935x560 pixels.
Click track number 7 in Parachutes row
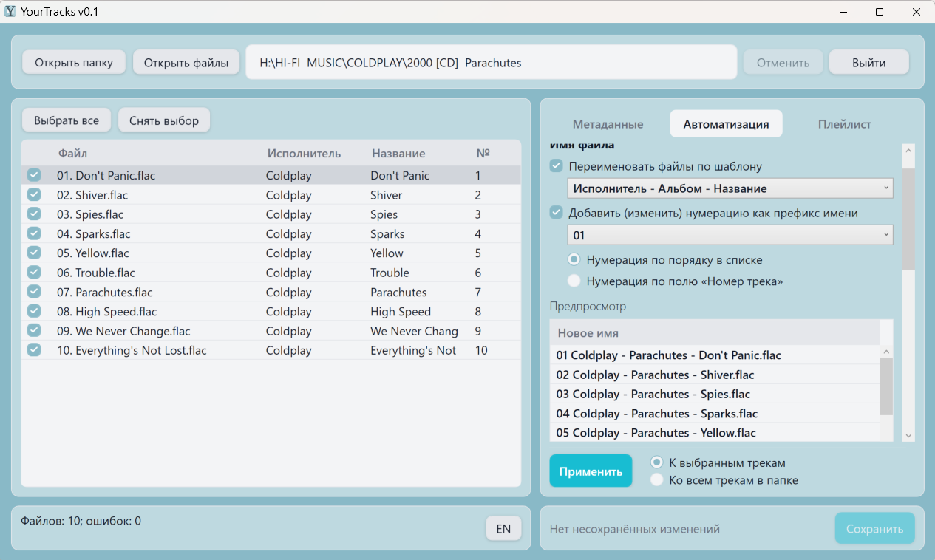[478, 292]
